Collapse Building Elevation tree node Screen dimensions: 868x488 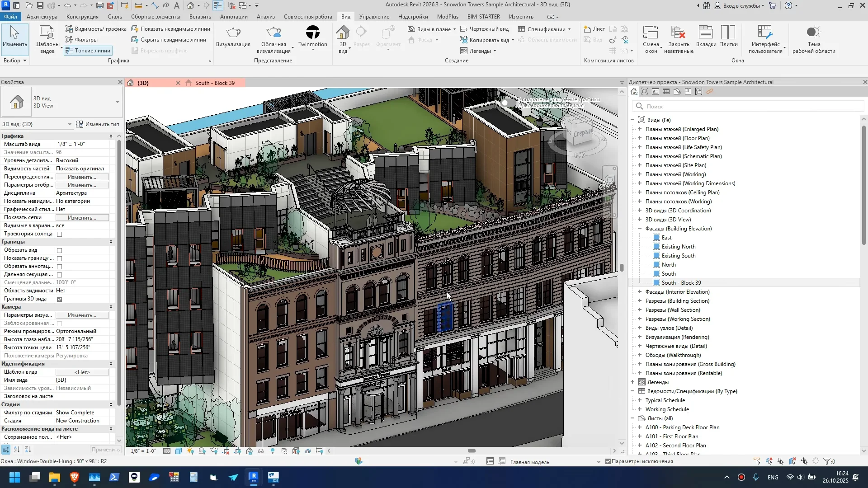click(640, 229)
